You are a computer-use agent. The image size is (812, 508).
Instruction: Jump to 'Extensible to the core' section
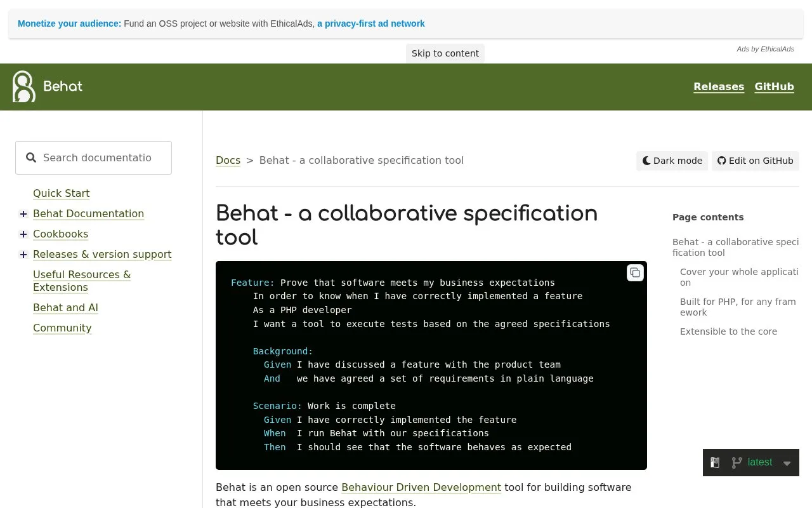click(x=728, y=331)
